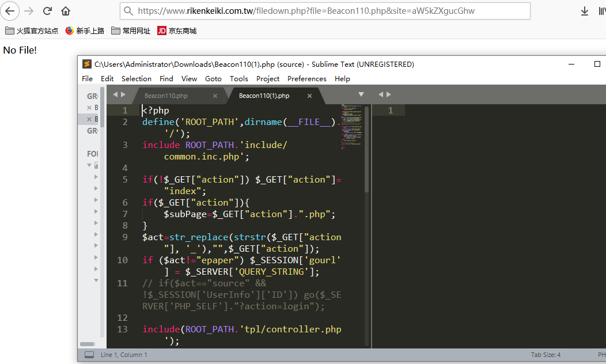The height and width of the screenshot is (364, 606).
Task: Click the switch-panel icon in status bar
Action: 89,355
